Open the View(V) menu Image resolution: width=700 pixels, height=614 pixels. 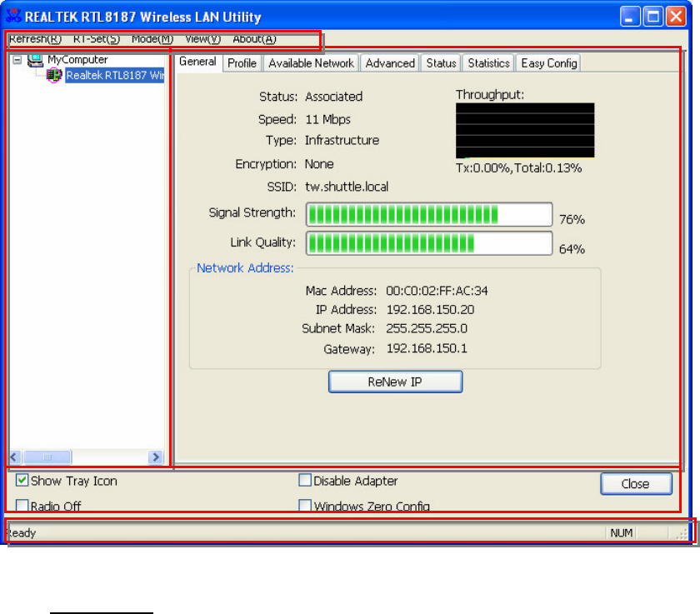[203, 39]
